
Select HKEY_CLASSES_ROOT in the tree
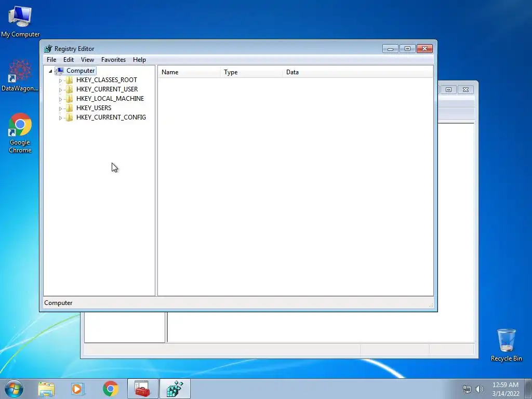pos(107,79)
